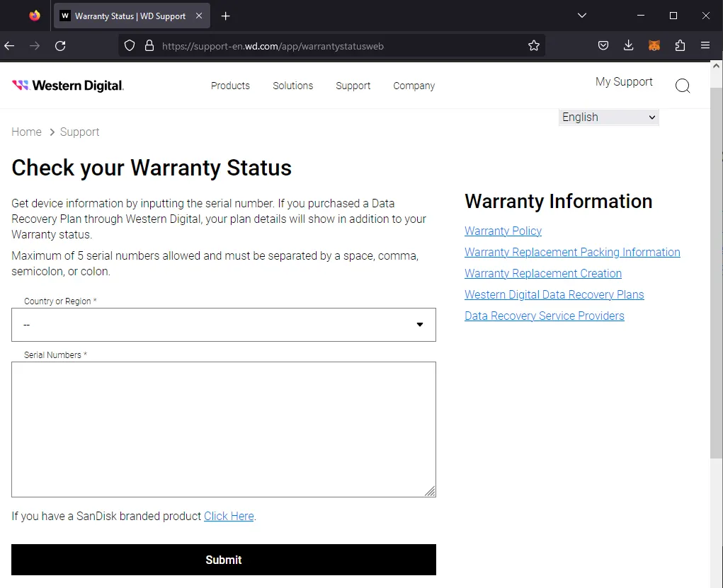The height and width of the screenshot is (588, 723).
Task: Go to the Home breadcrumb
Action: click(26, 132)
